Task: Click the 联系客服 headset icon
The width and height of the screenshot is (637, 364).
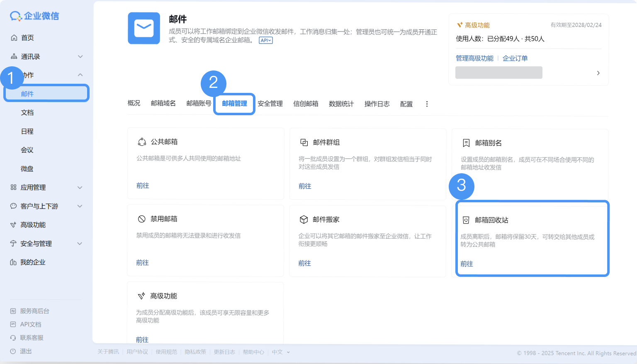Action: coord(13,337)
